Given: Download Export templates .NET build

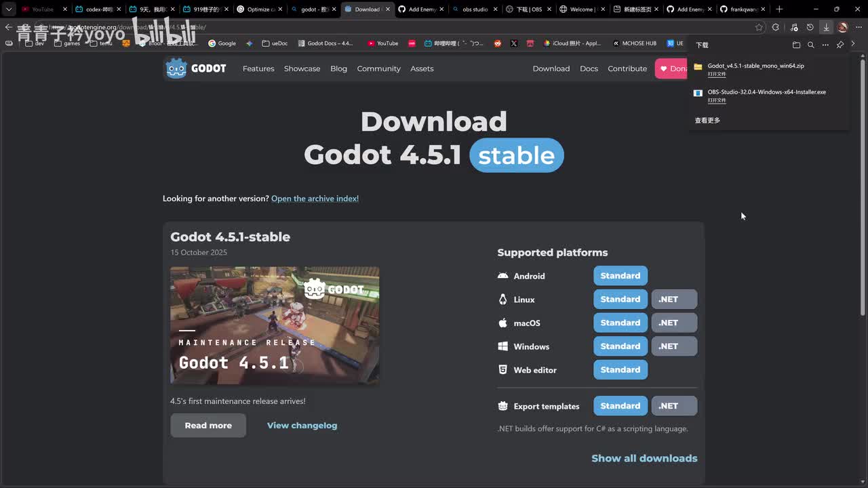Looking at the screenshot, I should [x=674, y=406].
